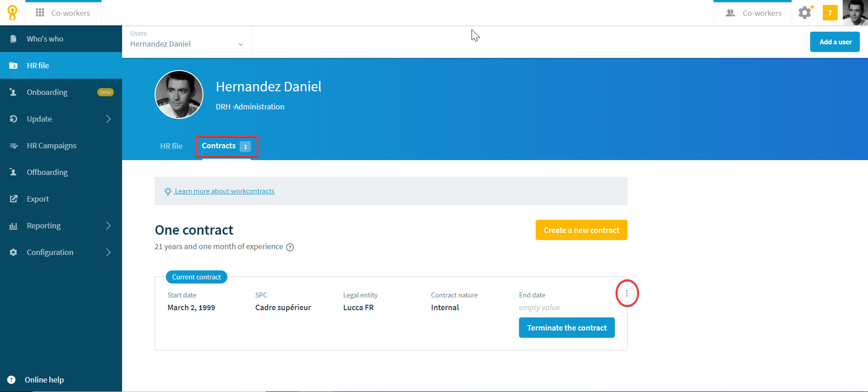Click the One contract heading

click(194, 230)
